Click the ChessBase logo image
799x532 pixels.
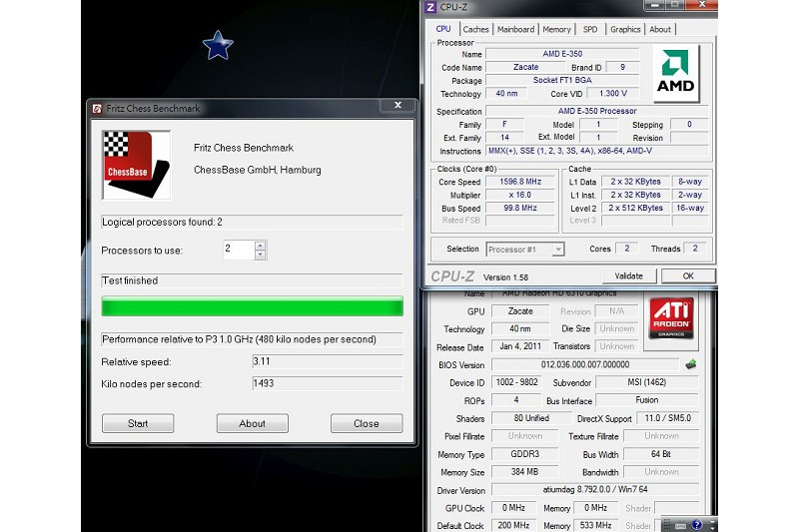pos(137,165)
